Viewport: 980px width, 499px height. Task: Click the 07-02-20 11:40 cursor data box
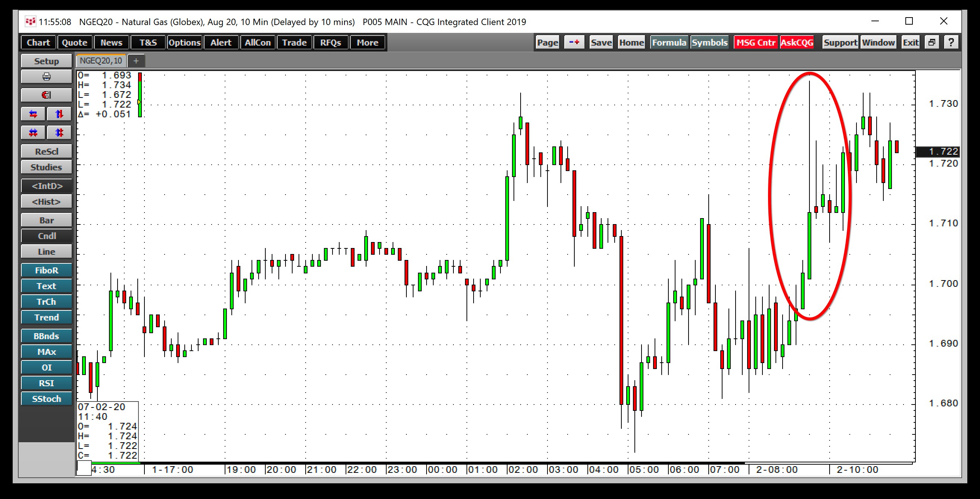(x=107, y=431)
